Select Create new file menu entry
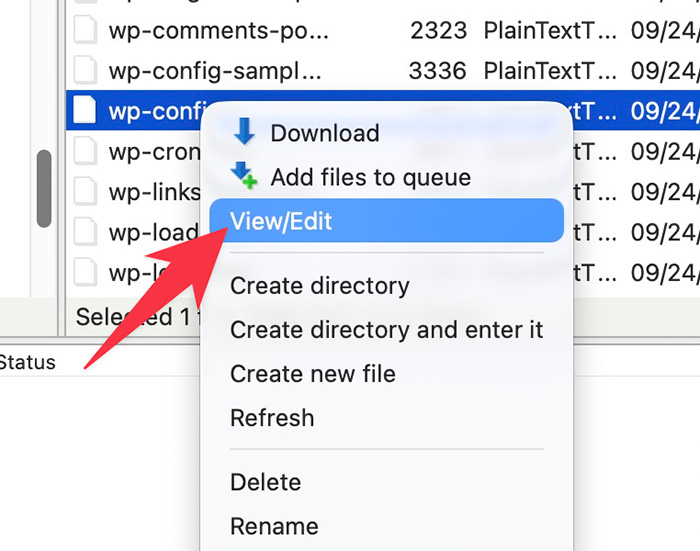Screen dimensions: 700x551 pos(313,374)
